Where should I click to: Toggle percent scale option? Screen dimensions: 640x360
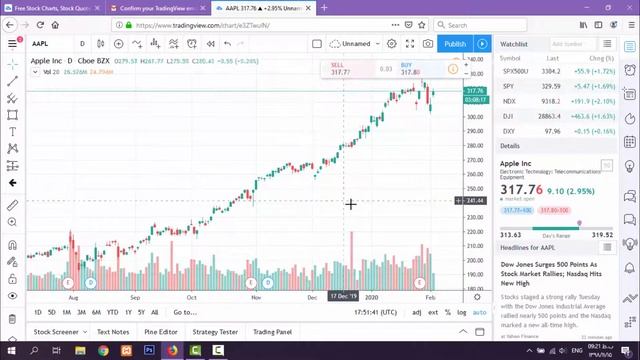448,312
